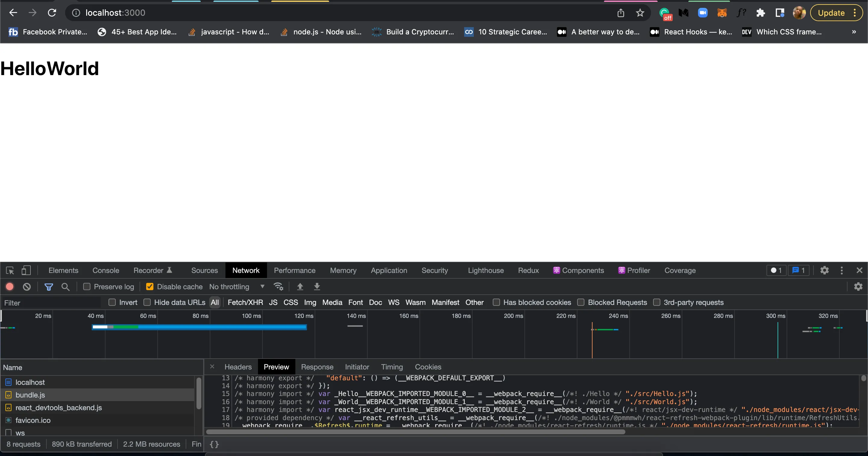Open network search magnifier icon
Screen dimensions: 868x456
(65, 287)
